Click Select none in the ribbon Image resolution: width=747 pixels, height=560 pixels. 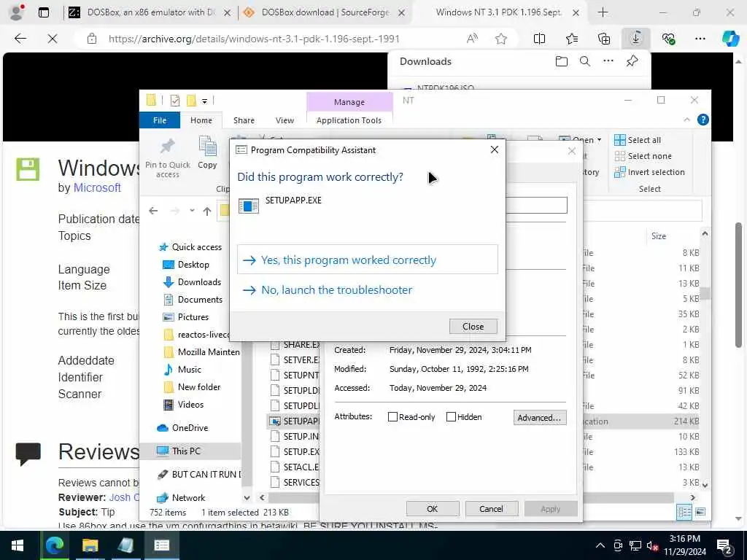pos(643,156)
